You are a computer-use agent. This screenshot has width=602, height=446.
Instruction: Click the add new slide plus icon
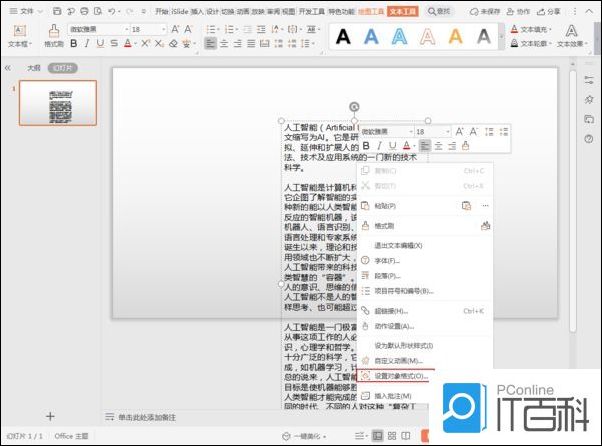pos(50,415)
